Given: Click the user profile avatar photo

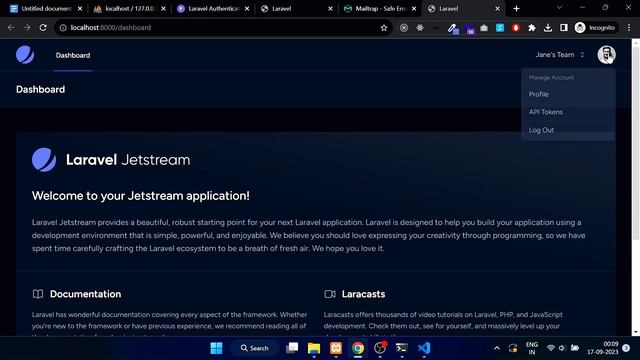Looking at the screenshot, I should 607,55.
